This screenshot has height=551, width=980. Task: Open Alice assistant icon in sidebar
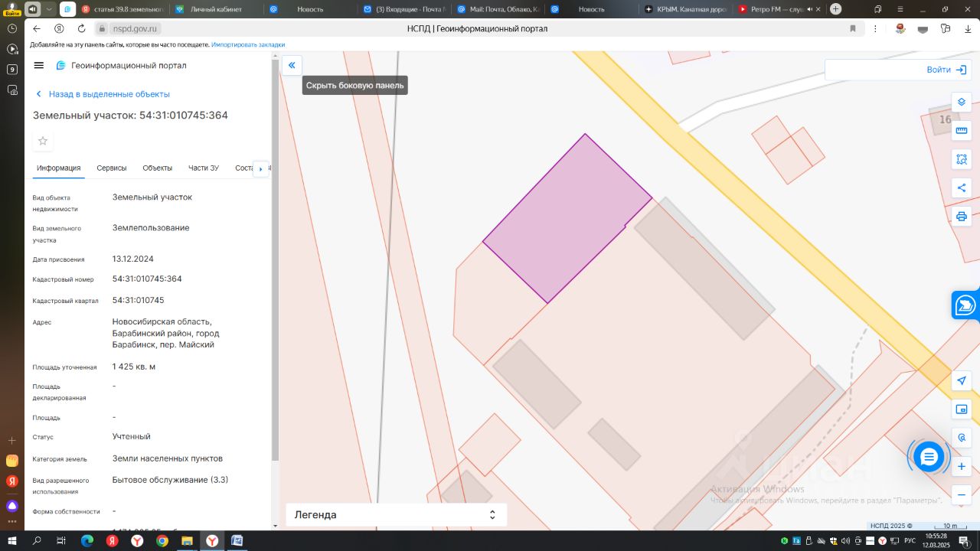coord(11,506)
